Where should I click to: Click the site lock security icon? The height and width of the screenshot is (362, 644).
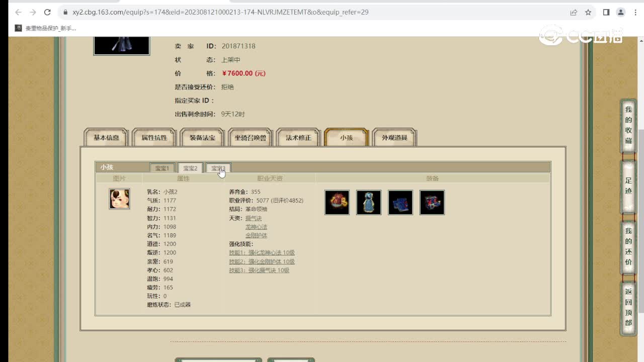65,12
